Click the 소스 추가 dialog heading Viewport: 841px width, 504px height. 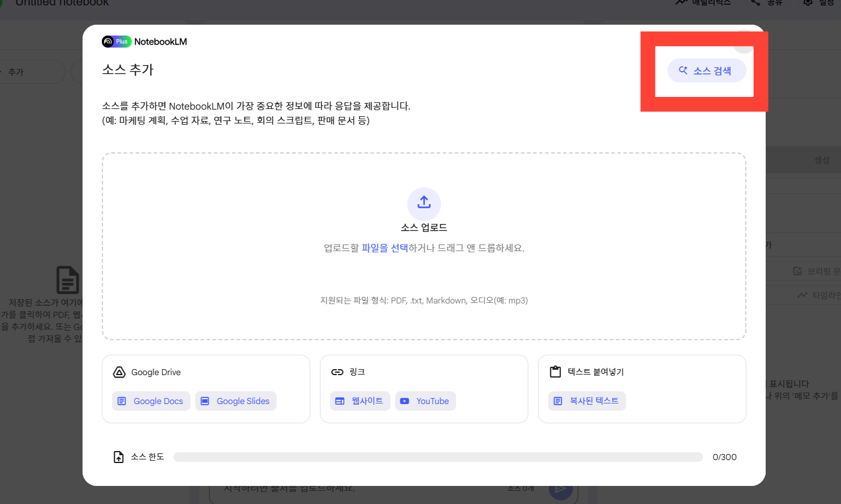pos(128,70)
